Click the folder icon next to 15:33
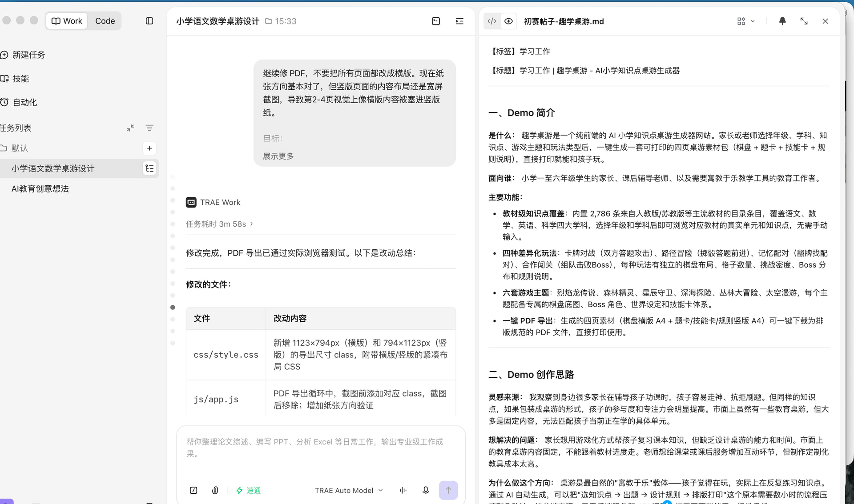This screenshot has width=854, height=504. click(269, 21)
